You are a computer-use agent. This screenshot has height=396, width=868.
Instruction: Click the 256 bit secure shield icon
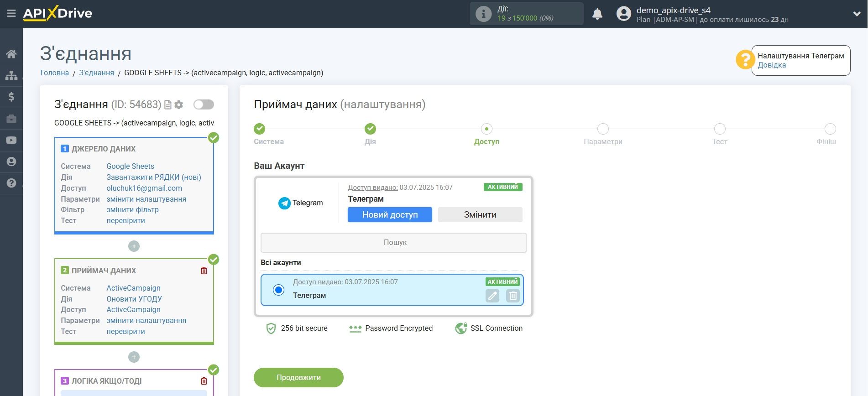pyautogui.click(x=271, y=328)
